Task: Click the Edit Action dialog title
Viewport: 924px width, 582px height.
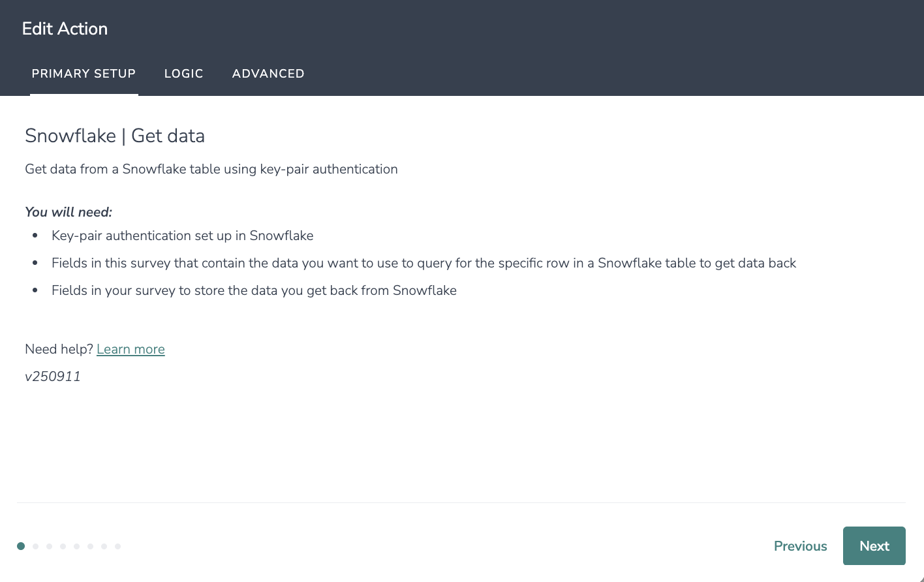Action: point(65,29)
